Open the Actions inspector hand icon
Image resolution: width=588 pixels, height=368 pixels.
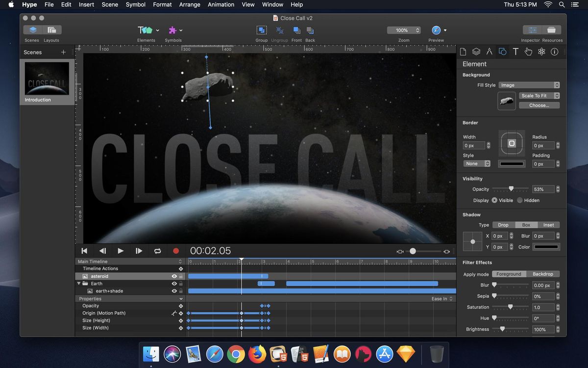click(x=528, y=52)
